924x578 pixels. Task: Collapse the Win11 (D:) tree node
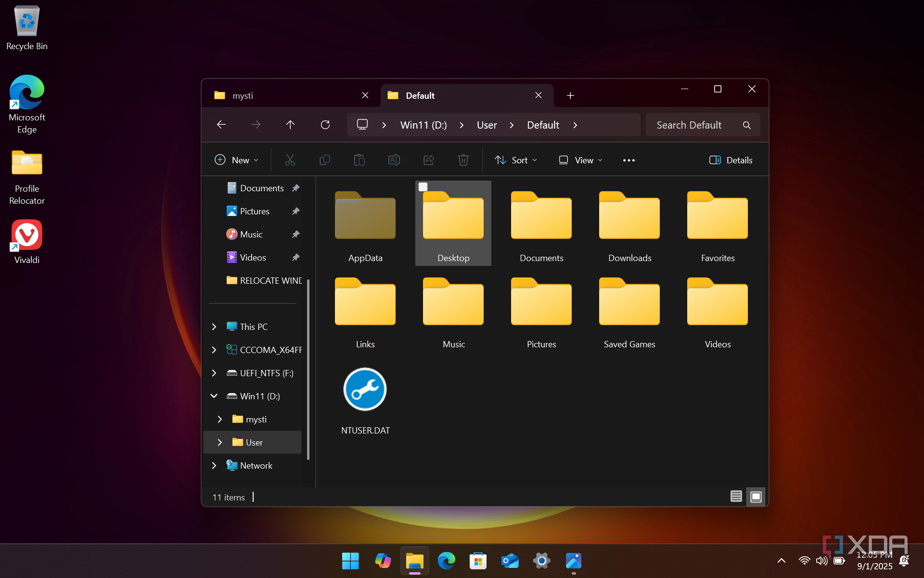pos(214,396)
